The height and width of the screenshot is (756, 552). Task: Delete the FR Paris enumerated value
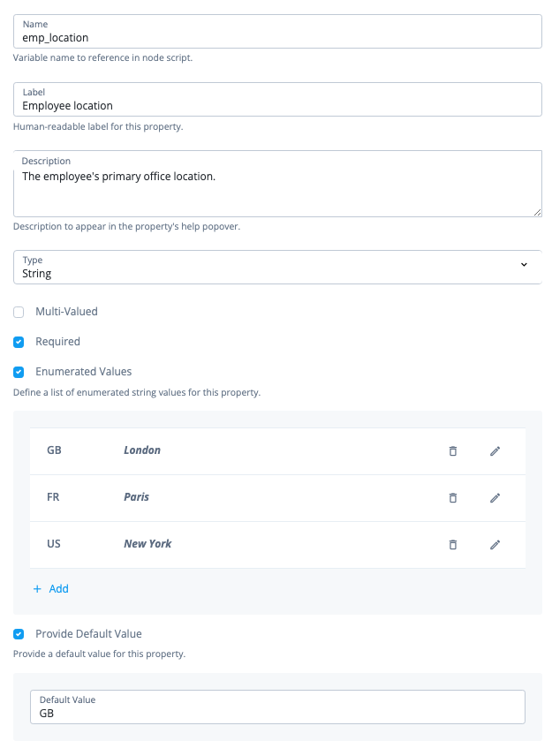click(453, 498)
